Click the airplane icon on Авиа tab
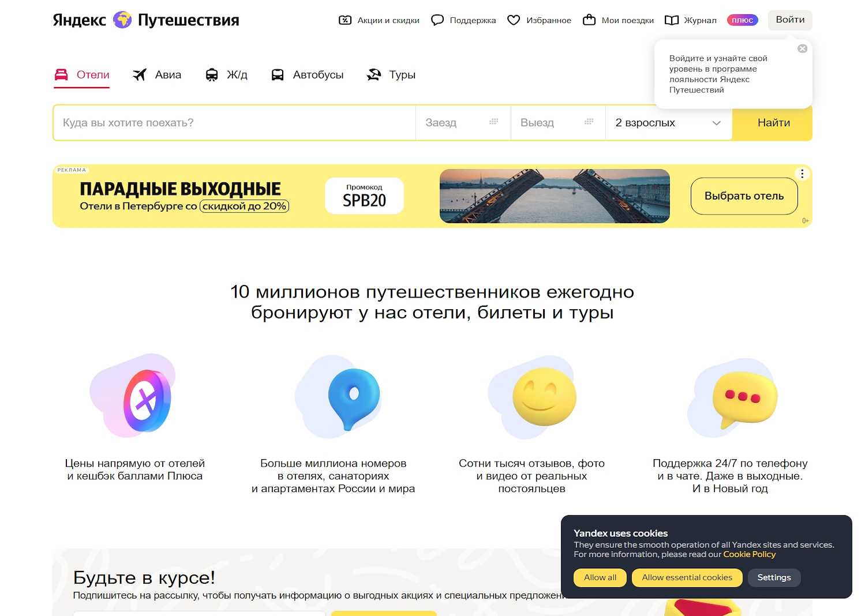 click(140, 75)
